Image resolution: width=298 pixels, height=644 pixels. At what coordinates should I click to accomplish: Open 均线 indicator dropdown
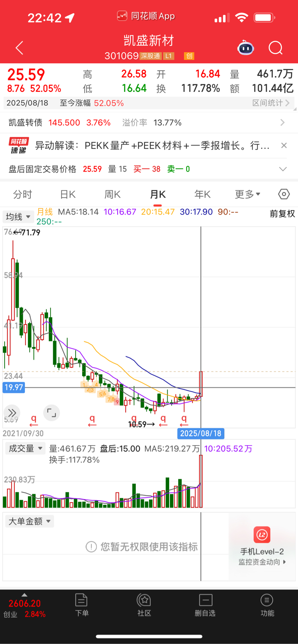tap(18, 217)
